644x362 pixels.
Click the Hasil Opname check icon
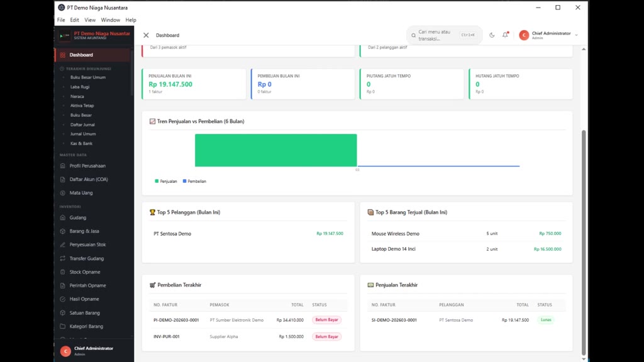[x=62, y=299]
